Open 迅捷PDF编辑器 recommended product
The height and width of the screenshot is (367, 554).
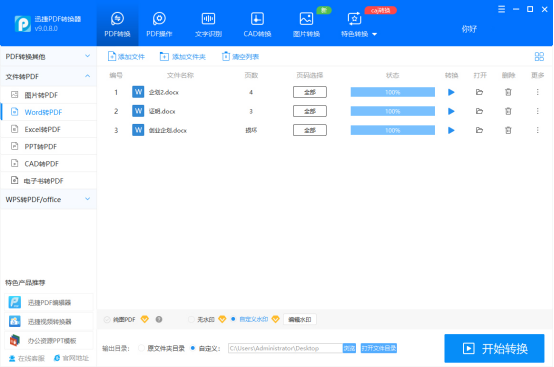click(49, 302)
